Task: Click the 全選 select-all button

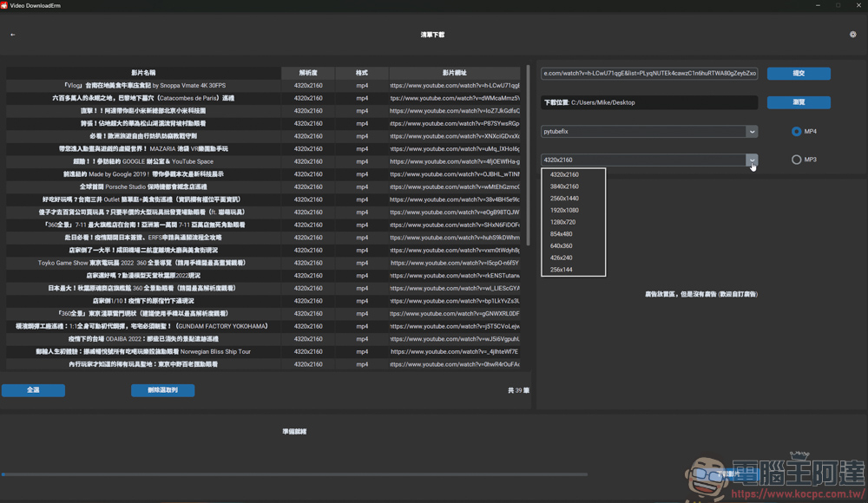Action: point(33,390)
